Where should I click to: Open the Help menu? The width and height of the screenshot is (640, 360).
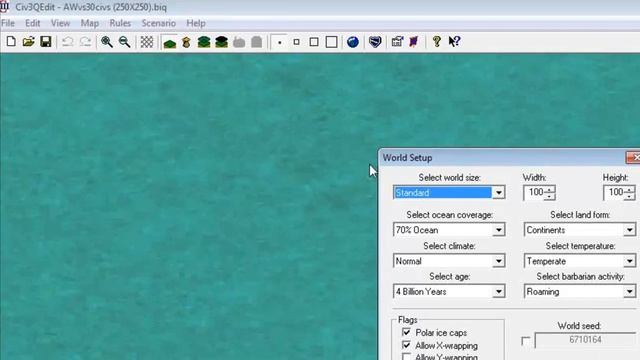tap(196, 23)
